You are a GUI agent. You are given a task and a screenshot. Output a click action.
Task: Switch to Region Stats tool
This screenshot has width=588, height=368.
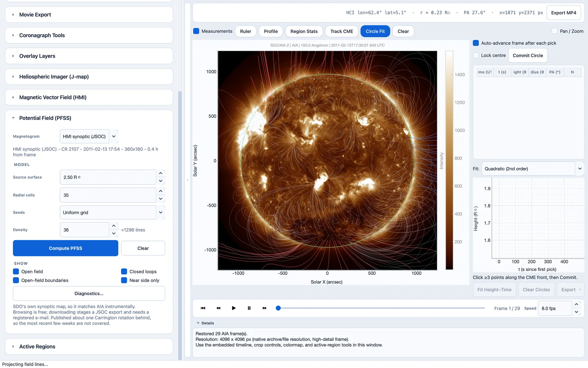point(304,31)
